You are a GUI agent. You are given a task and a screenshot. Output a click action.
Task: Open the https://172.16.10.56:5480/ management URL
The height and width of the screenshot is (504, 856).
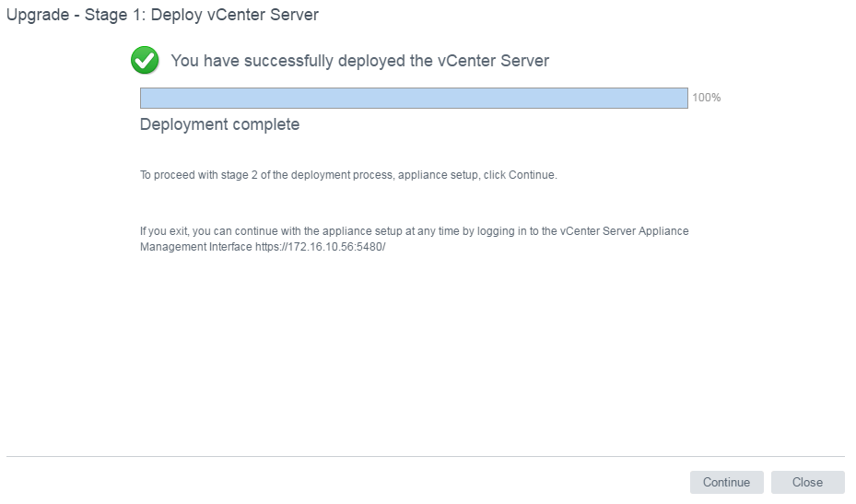[x=320, y=247]
